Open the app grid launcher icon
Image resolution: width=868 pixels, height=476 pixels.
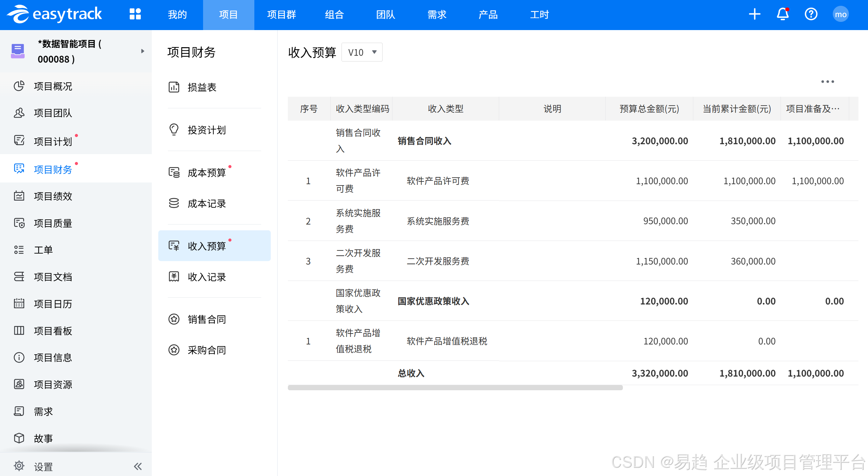(x=135, y=14)
